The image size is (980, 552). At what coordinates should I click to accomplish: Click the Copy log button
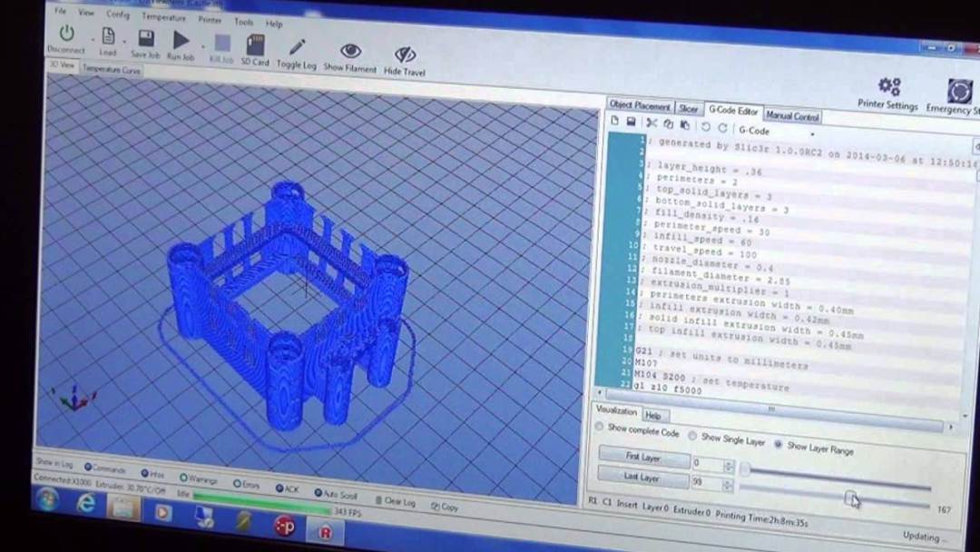pyautogui.click(x=445, y=507)
